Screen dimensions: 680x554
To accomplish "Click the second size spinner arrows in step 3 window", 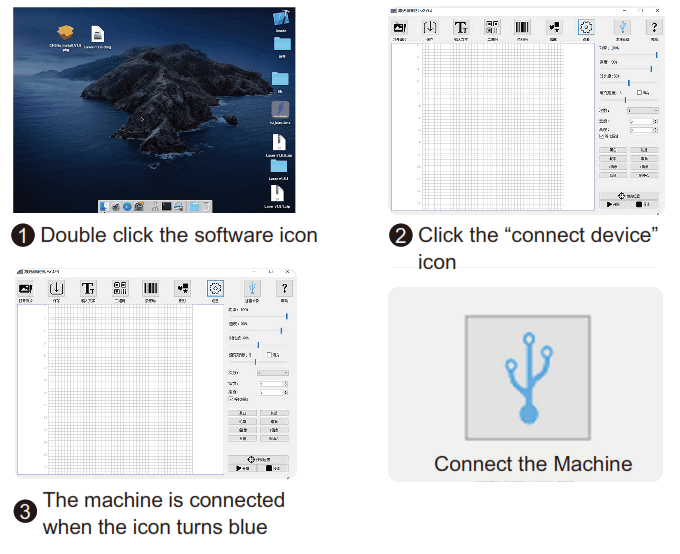I will click(x=286, y=392).
